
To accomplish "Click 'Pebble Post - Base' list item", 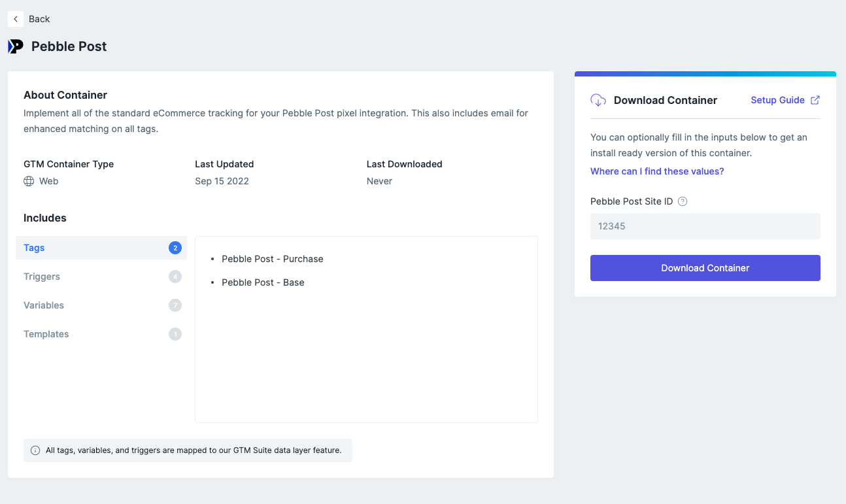I will (263, 282).
